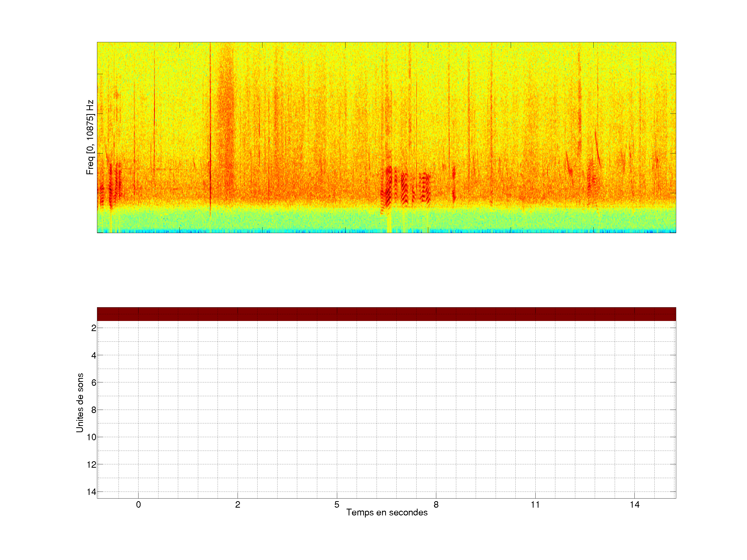Click x-axis tick label 8
This screenshot has height=560, width=747.
436,505
